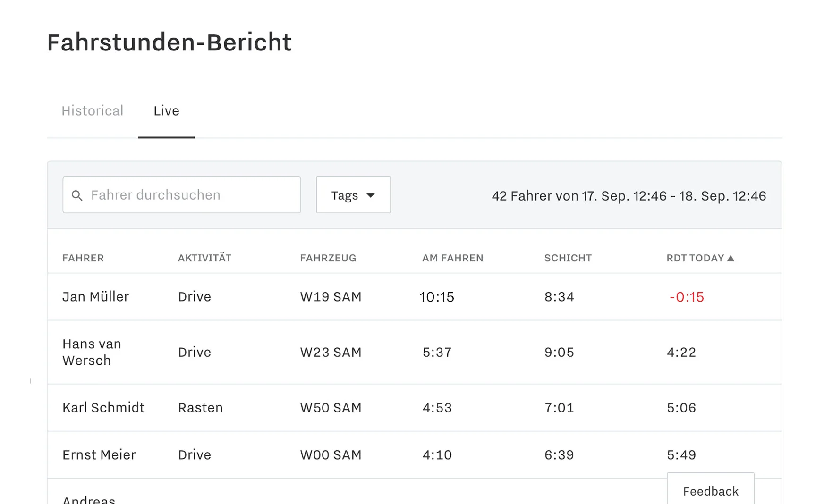
Task: Click the Fahrer durchsuchen search field
Action: pos(189,195)
